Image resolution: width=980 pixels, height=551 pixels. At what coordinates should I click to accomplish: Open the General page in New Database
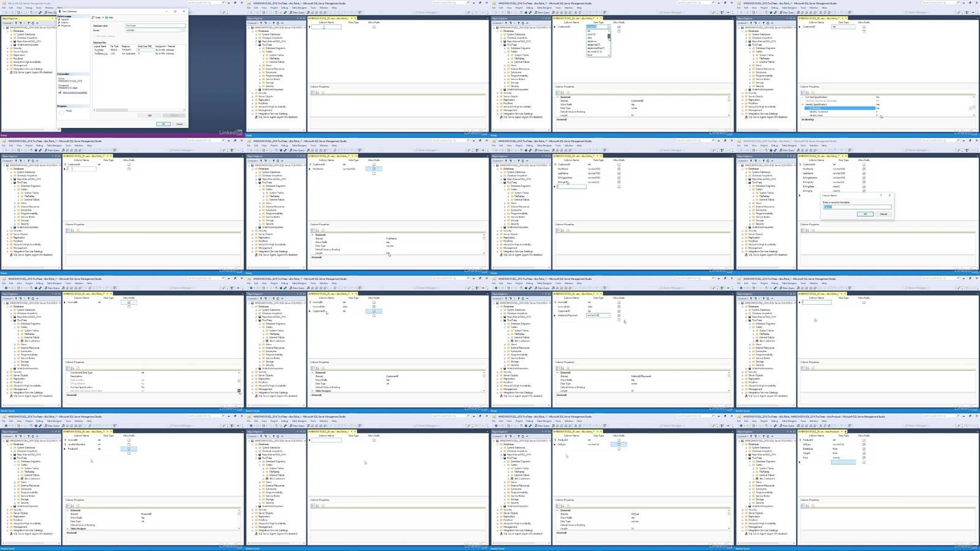click(65, 20)
